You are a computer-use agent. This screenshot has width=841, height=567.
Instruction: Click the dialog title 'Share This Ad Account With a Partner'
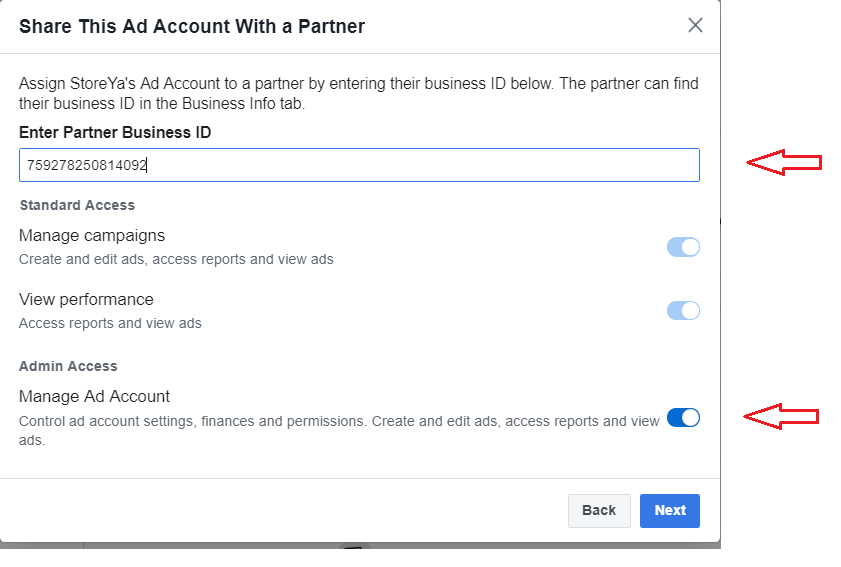tap(192, 27)
